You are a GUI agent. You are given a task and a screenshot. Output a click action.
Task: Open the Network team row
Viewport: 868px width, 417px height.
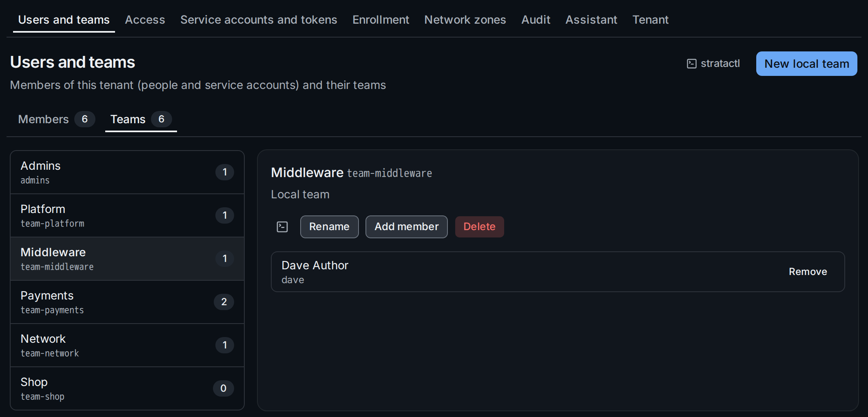(x=127, y=345)
